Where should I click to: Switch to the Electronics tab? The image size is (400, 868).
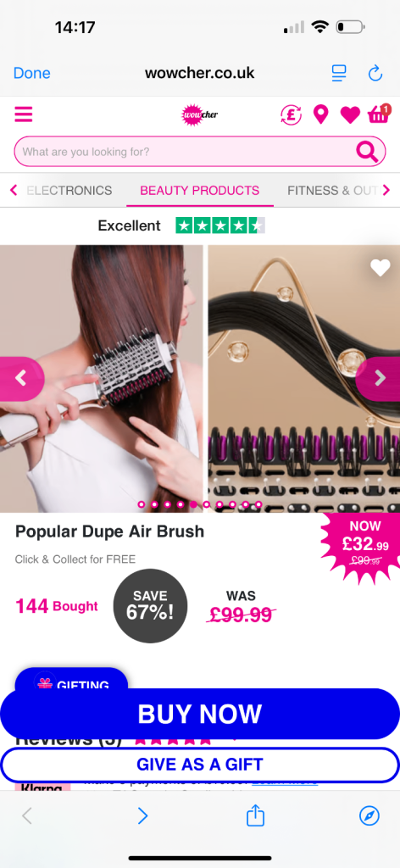[x=69, y=191]
